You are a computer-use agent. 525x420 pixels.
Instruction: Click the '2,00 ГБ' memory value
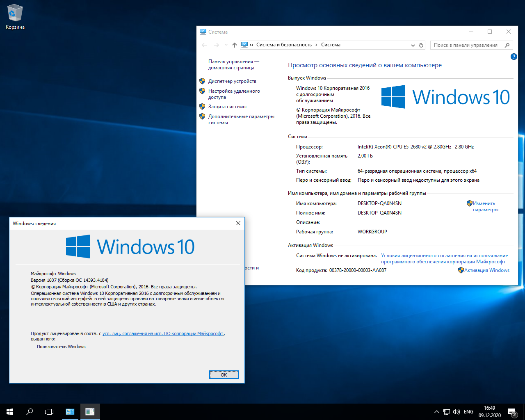365,156
